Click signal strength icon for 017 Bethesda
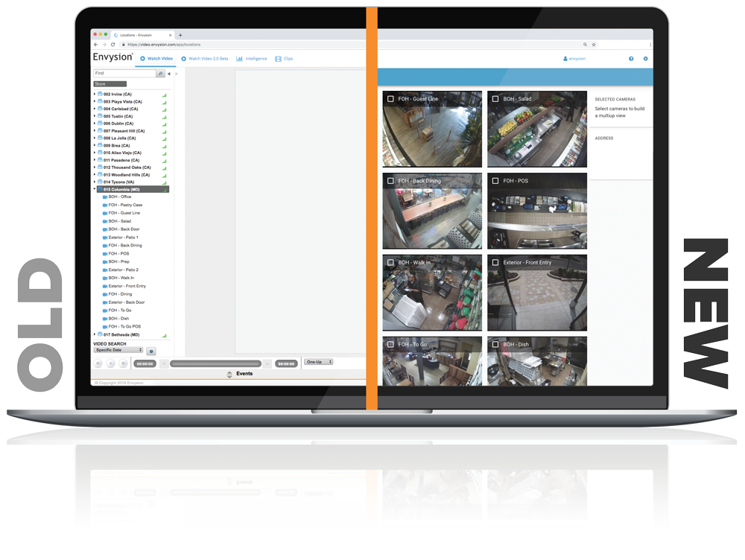The height and width of the screenshot is (560, 745). [165, 335]
